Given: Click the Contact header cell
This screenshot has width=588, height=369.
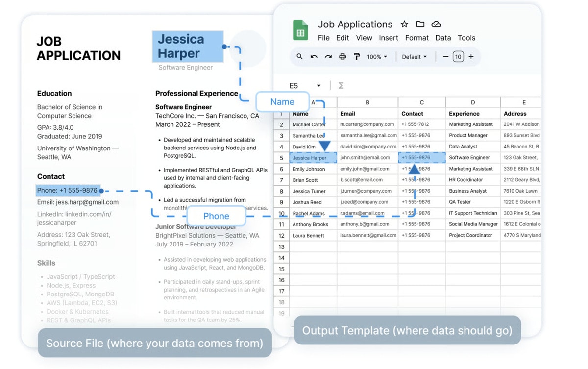Looking at the screenshot, I should pyautogui.click(x=422, y=113).
